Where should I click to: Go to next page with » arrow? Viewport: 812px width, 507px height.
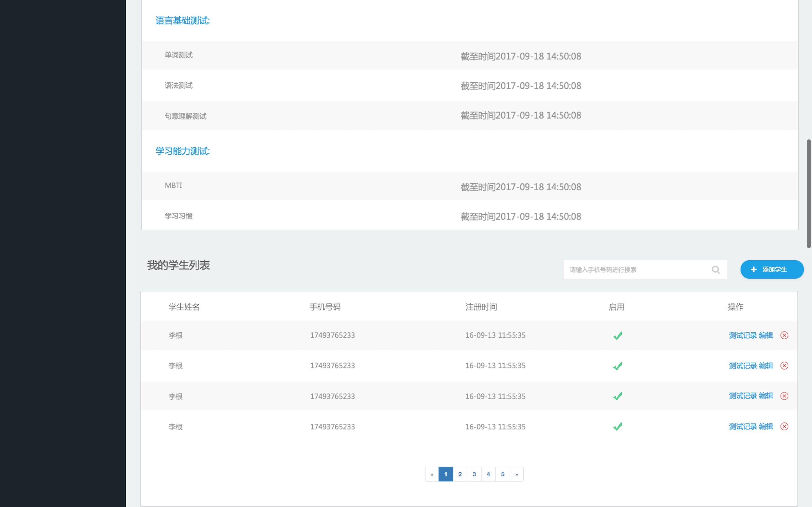(517, 474)
